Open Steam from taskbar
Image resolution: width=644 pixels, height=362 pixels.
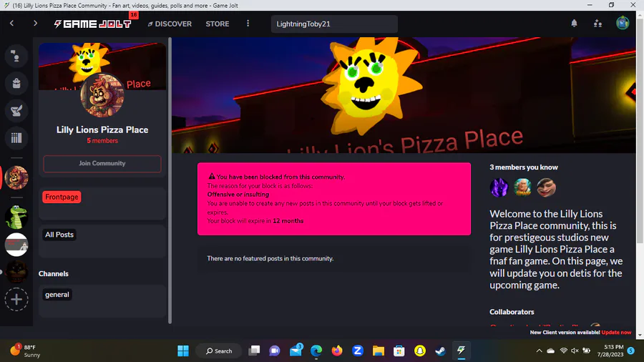(x=440, y=351)
